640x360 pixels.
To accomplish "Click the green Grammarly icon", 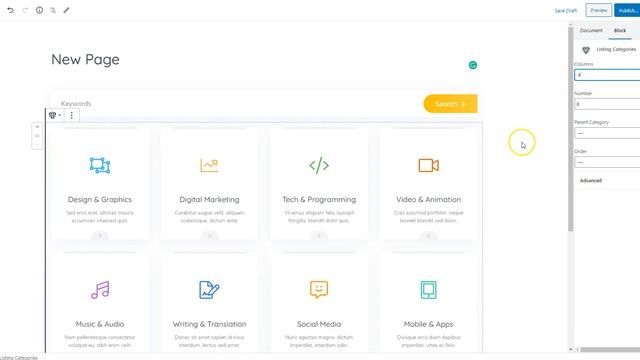I will point(473,65).
